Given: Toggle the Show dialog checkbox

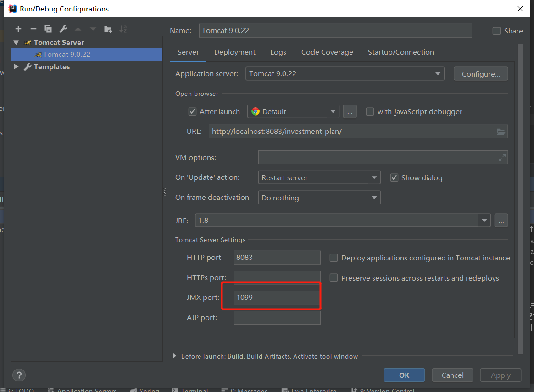Looking at the screenshot, I should tap(394, 177).
